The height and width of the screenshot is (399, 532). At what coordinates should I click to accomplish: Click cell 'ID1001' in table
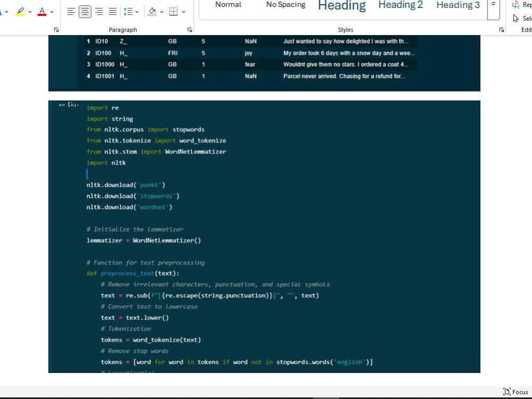[x=105, y=76]
